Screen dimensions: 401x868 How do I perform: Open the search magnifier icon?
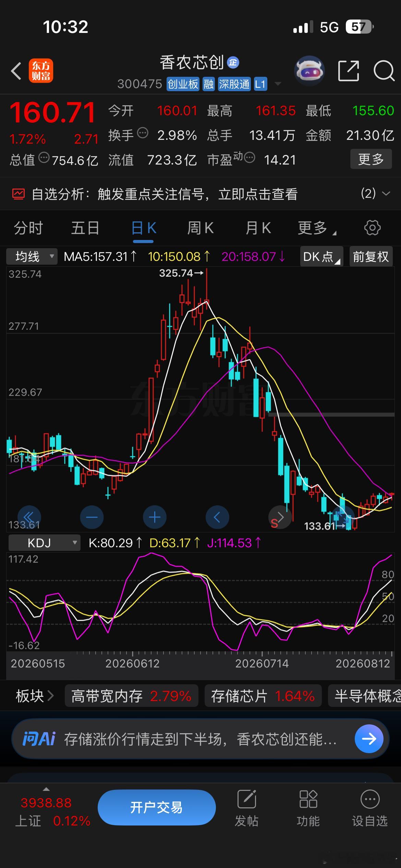pyautogui.click(x=384, y=71)
